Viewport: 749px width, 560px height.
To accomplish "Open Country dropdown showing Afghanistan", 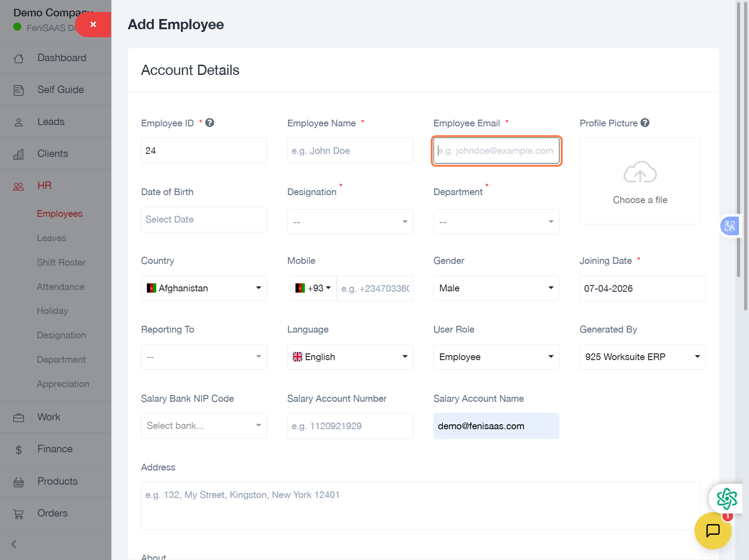I will click(204, 288).
